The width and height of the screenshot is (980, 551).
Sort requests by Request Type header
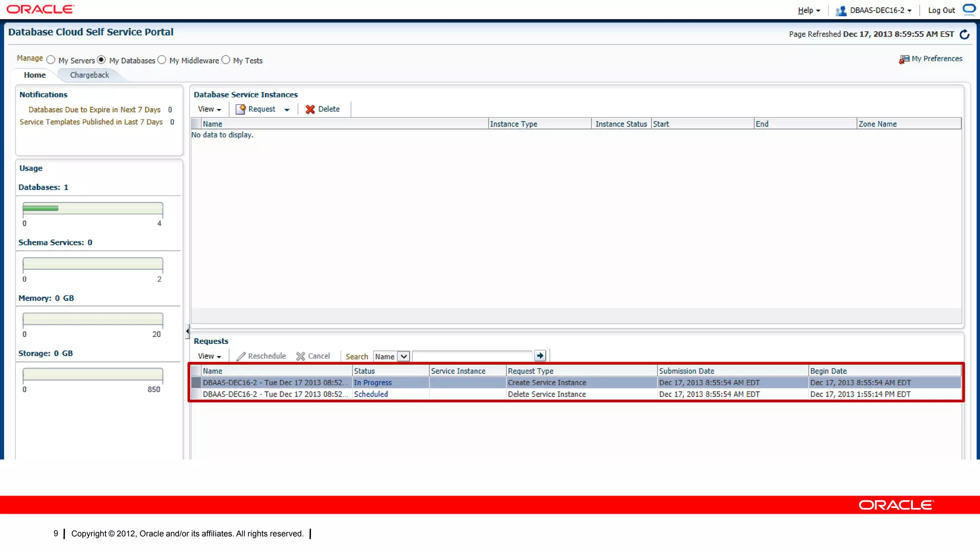[581, 371]
